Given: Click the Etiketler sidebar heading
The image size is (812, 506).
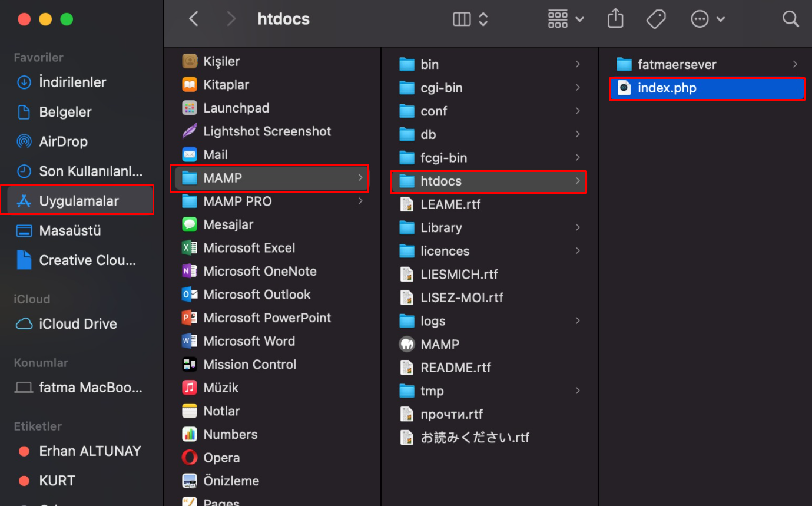Looking at the screenshot, I should (x=38, y=426).
